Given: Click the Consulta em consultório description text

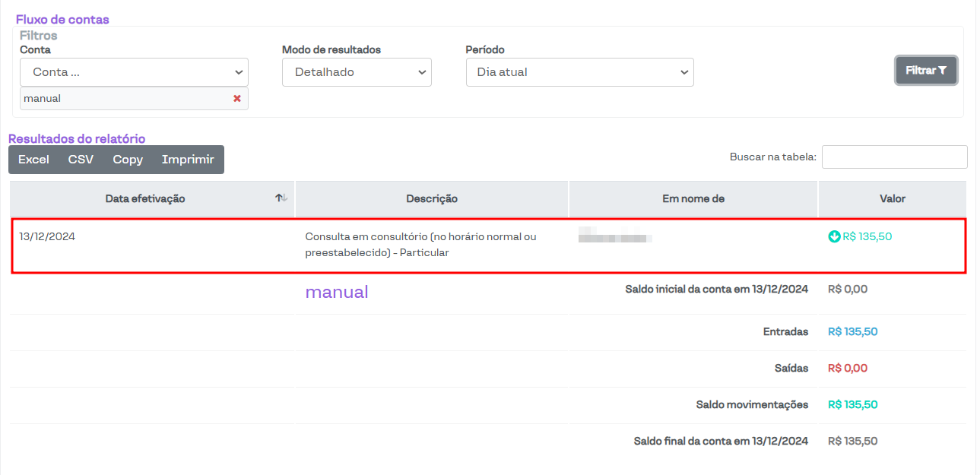Looking at the screenshot, I should (x=420, y=245).
